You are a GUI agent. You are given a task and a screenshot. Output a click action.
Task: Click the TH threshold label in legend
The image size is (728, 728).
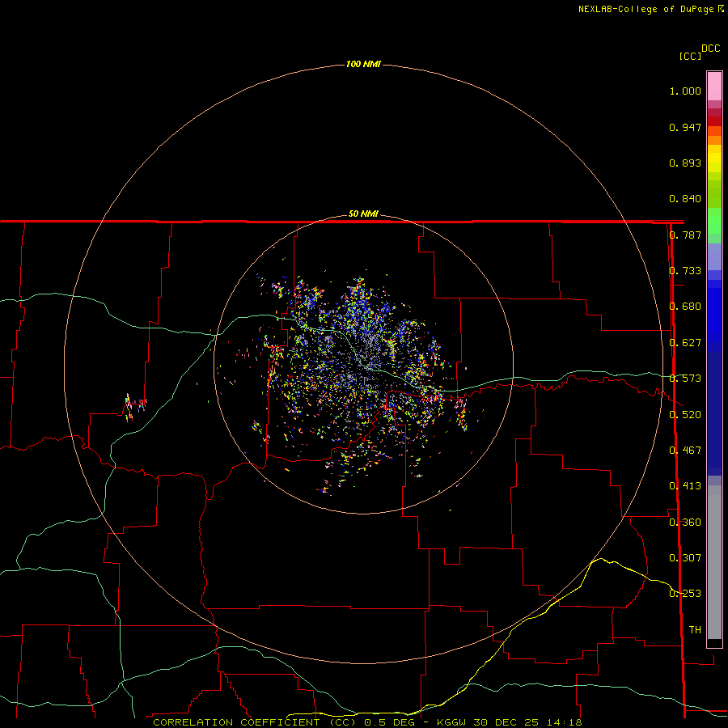pos(695,630)
